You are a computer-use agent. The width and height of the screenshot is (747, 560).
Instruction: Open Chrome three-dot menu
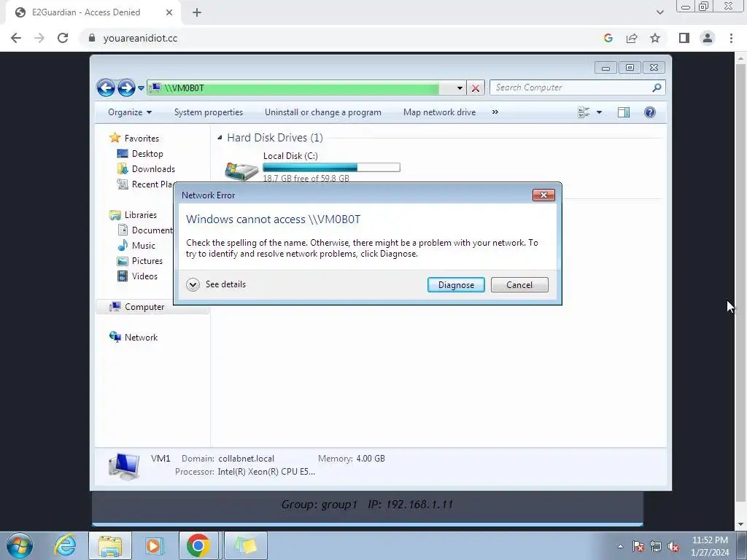pos(731,38)
